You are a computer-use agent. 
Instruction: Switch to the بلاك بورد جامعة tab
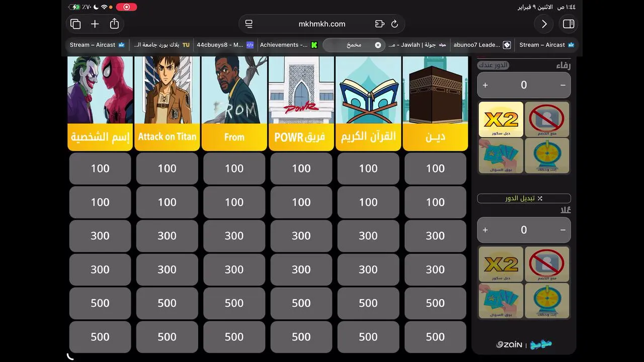pos(162,45)
